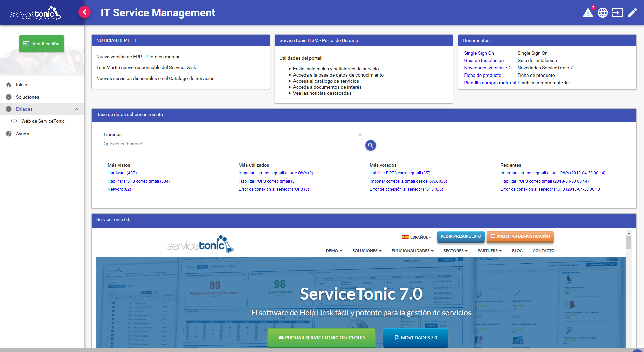Open Ayuda in the sidebar menu
This screenshot has width=644, height=352.
22,134
